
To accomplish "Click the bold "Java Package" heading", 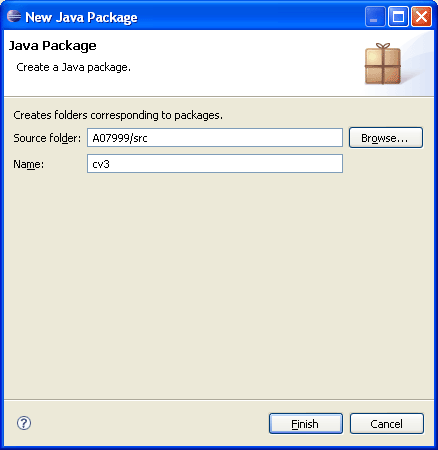I will (53, 46).
